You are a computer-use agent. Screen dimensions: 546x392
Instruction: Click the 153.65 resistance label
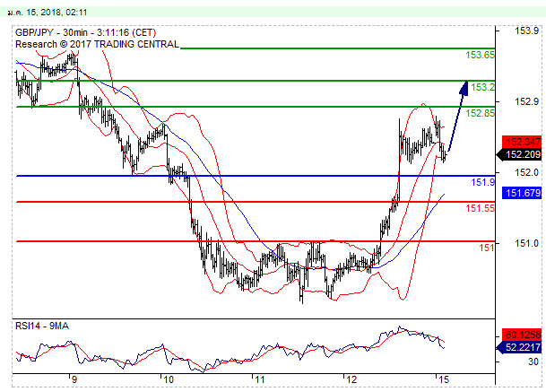(x=480, y=55)
